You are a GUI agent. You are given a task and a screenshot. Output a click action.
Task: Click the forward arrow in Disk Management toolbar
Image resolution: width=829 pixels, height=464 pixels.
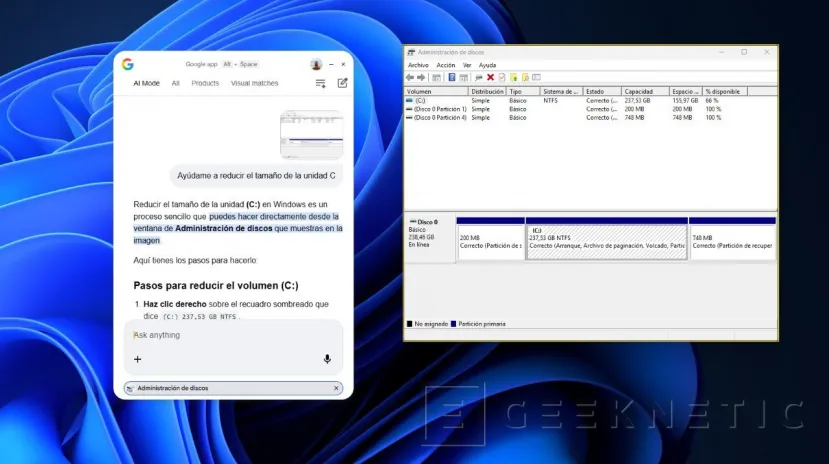pos(421,78)
